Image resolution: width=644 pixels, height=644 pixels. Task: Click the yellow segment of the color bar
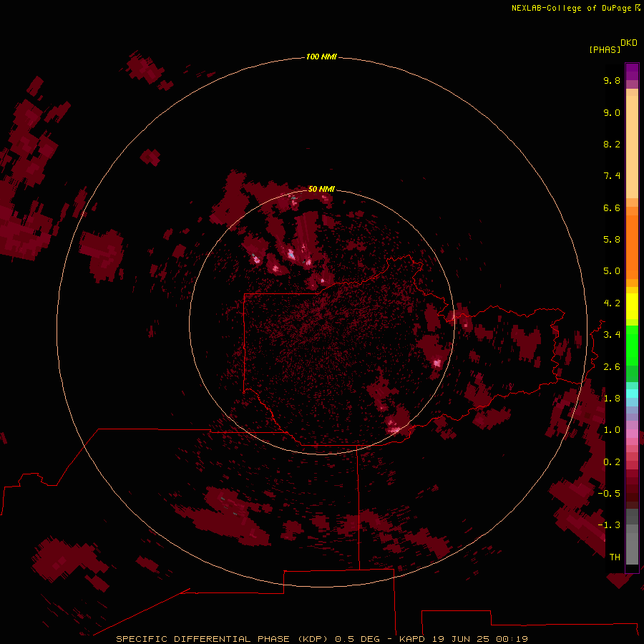[632, 306]
